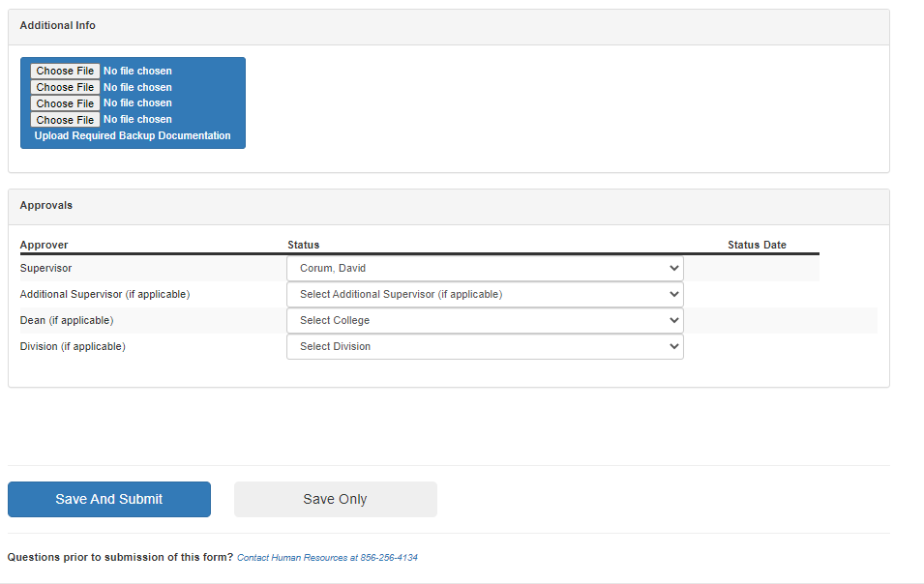Viewport: 924px width, 584px height.
Task: Click the fourth Choose File button
Action: (x=65, y=120)
